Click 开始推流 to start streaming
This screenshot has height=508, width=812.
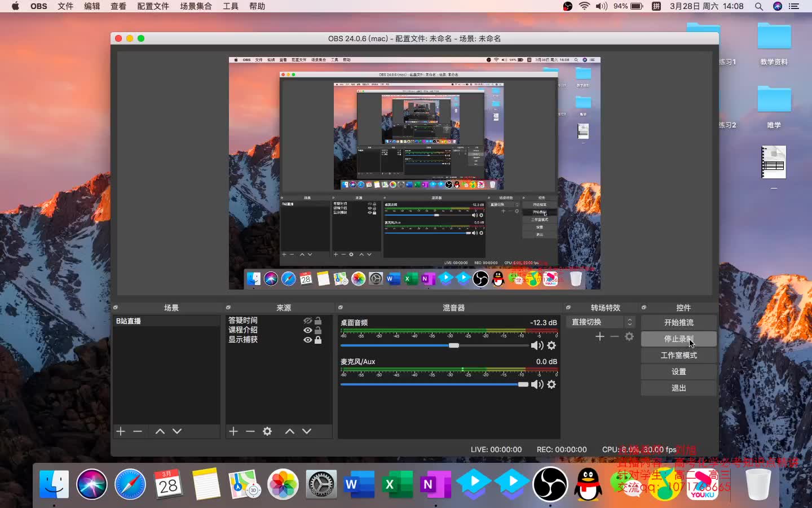(x=679, y=322)
